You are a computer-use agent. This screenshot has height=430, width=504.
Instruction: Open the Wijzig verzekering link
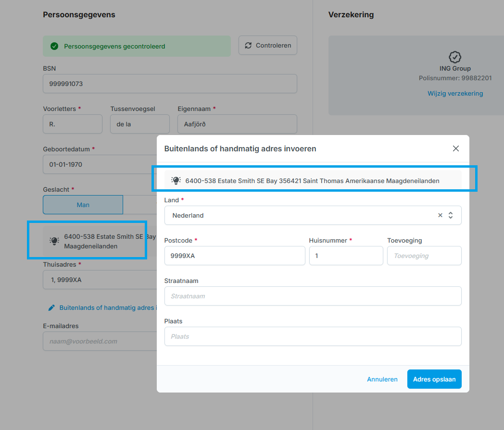tap(455, 94)
